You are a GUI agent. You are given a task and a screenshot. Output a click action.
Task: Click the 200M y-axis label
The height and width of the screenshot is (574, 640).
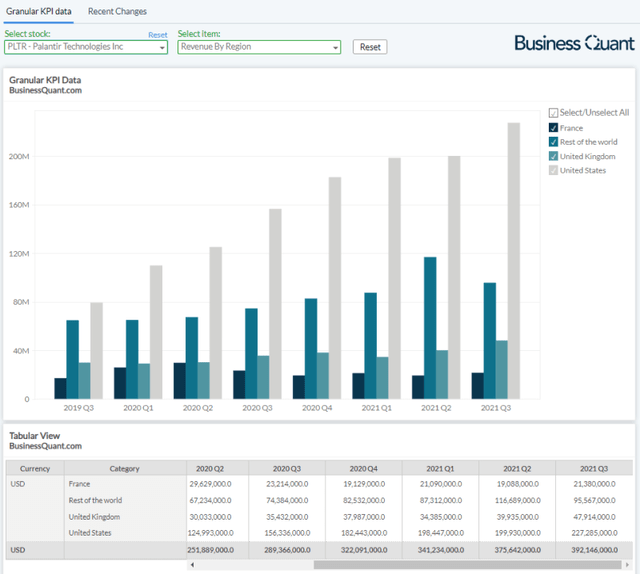[x=19, y=156]
